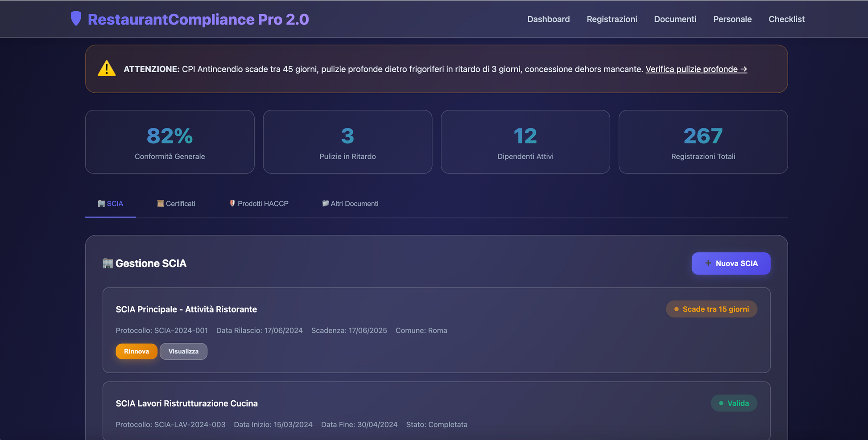Image resolution: width=868 pixels, height=440 pixels.
Task: Open the Documenti navigation link
Action: point(675,19)
